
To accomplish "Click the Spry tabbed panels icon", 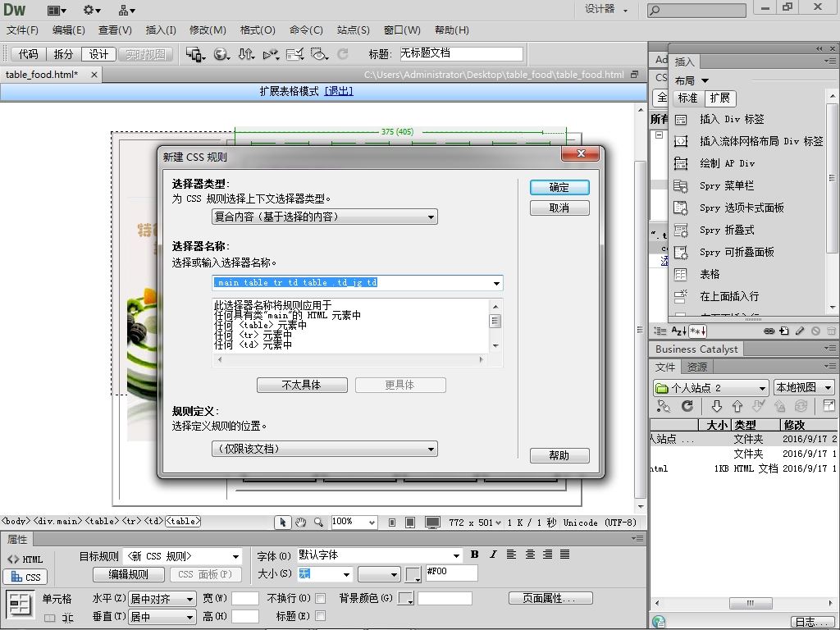I will tap(681, 208).
